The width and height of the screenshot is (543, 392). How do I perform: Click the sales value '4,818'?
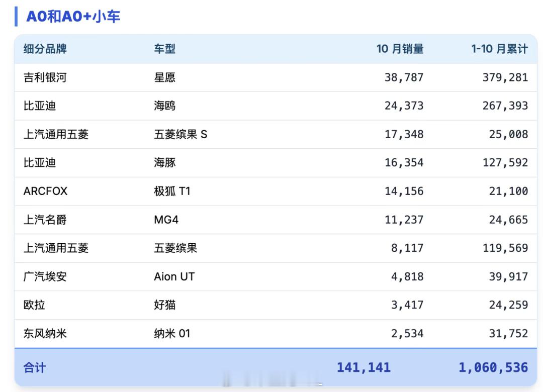[407, 277]
